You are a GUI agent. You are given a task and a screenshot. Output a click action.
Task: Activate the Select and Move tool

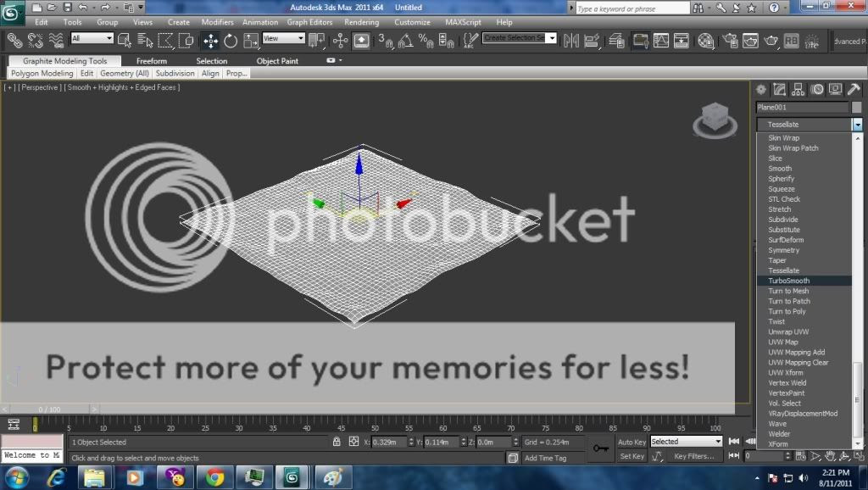[210, 41]
